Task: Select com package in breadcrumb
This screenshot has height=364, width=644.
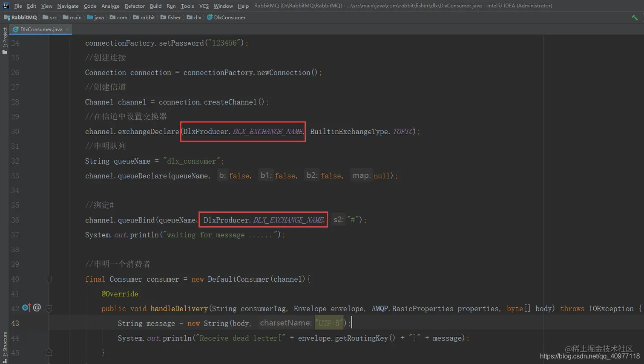Action: (118, 17)
